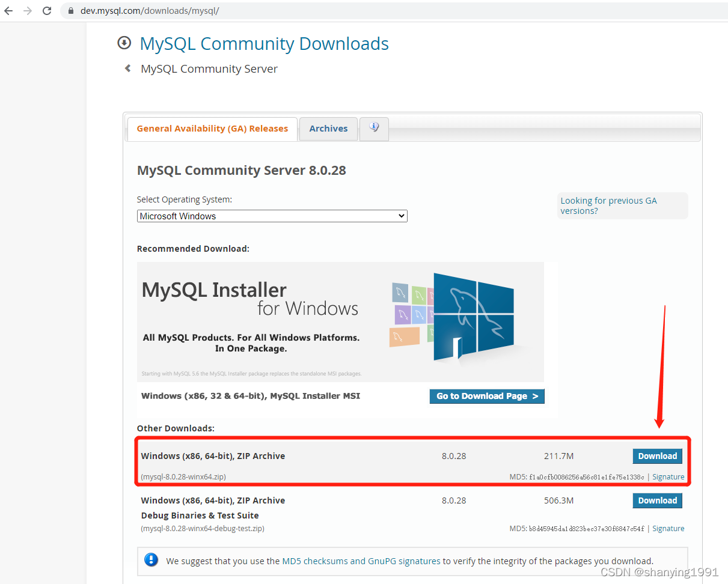
Task: Click the MD5 hash beginning b8d45945
Action: tap(587, 529)
